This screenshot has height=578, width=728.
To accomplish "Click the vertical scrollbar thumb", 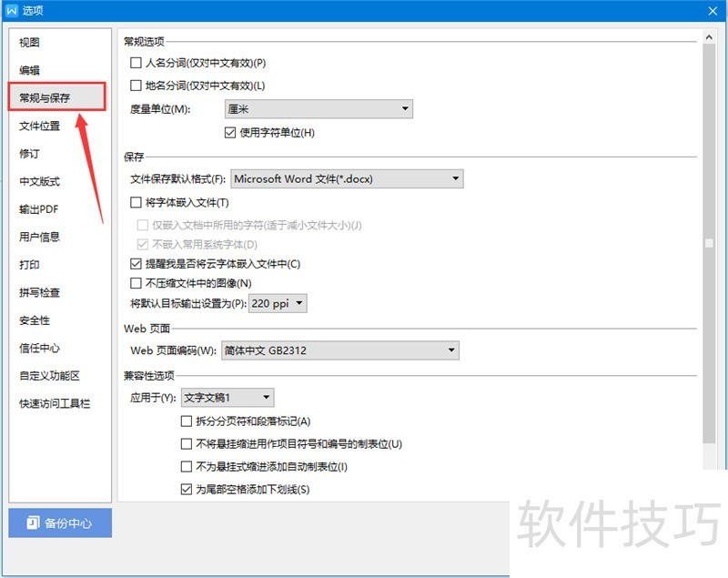I will pos(709,243).
